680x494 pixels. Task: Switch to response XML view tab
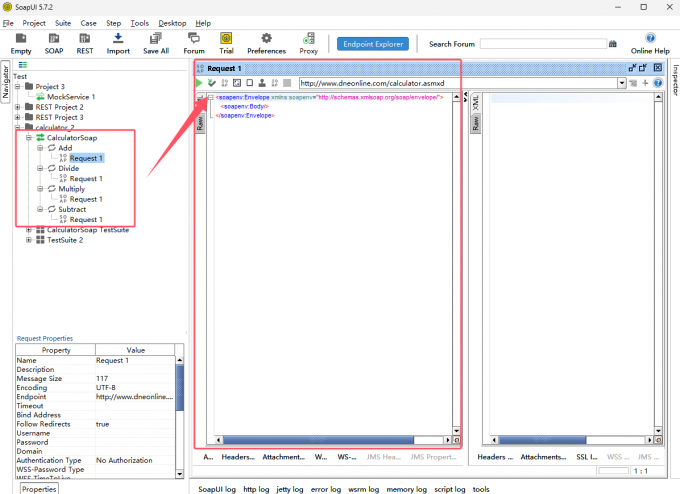pos(475,103)
